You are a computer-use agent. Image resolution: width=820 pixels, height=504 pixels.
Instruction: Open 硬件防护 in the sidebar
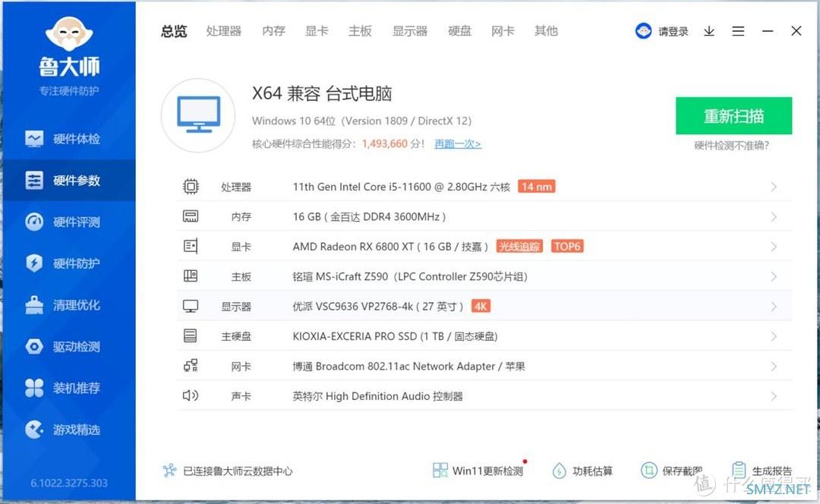69,263
